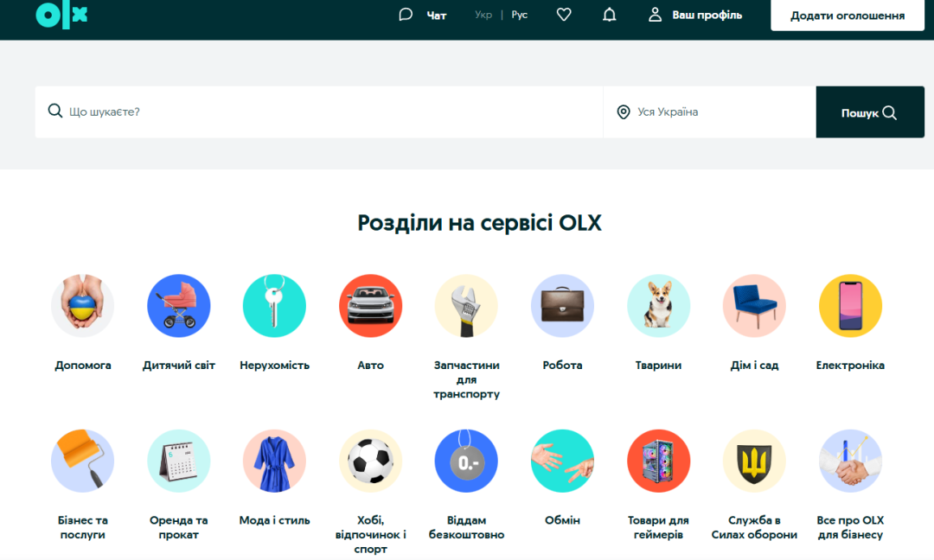Click Оренда та прокат label

[x=179, y=527]
